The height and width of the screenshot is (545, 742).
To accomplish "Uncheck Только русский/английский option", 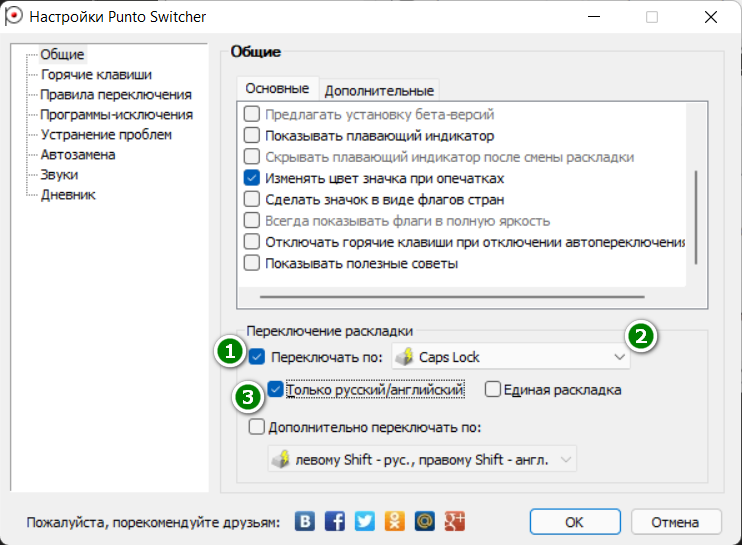I will (275, 389).
